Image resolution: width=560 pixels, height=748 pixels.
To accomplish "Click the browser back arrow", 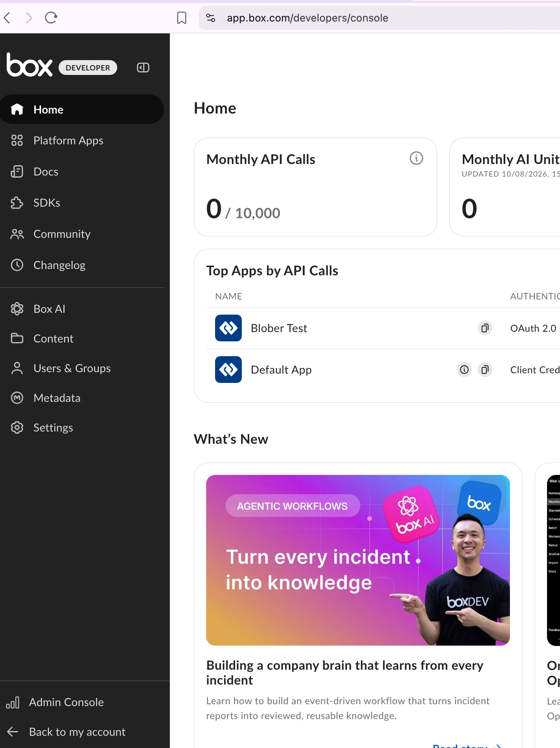I will 7,17.
